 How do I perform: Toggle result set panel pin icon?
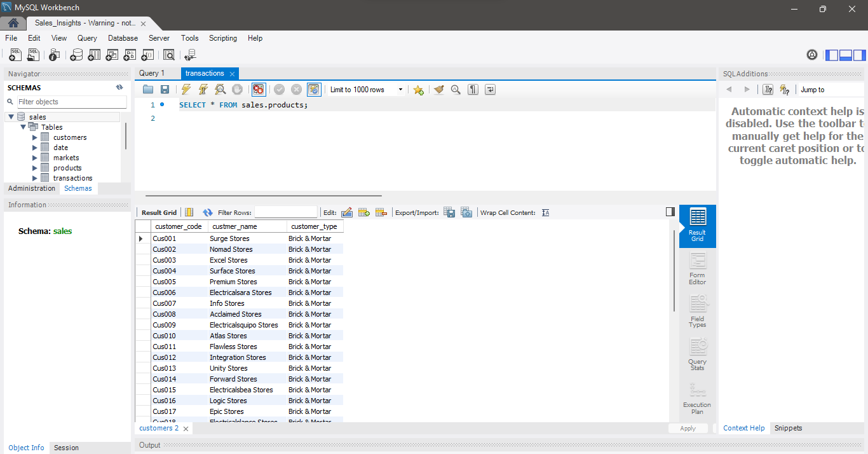tap(670, 212)
